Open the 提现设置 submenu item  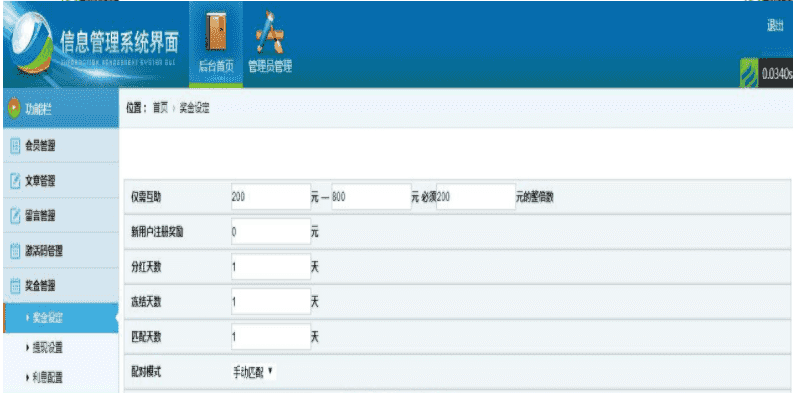pyautogui.click(x=48, y=348)
